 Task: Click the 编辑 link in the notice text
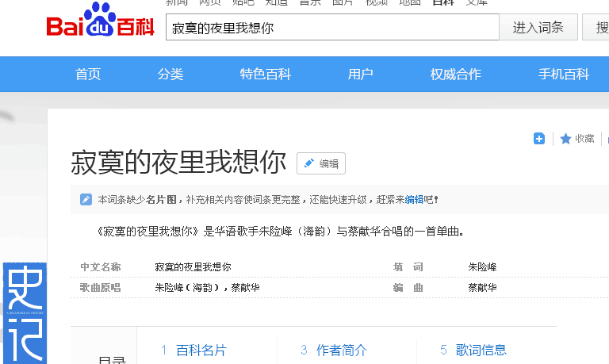[414, 200]
